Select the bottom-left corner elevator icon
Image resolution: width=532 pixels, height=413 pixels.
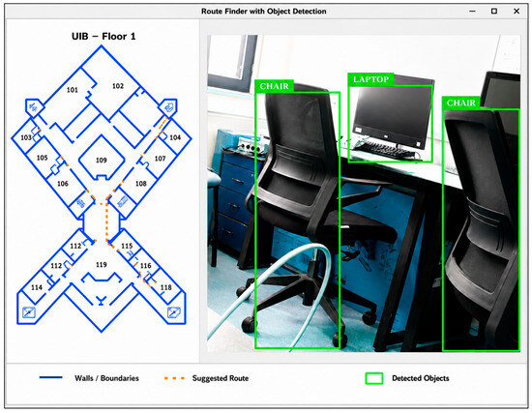click(29, 312)
